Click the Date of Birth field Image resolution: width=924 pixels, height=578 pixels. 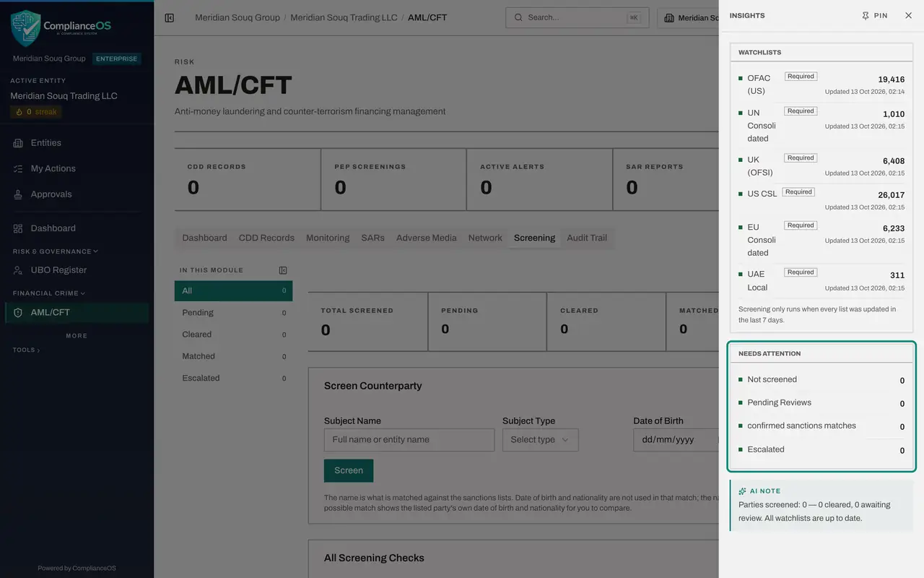[x=676, y=440]
